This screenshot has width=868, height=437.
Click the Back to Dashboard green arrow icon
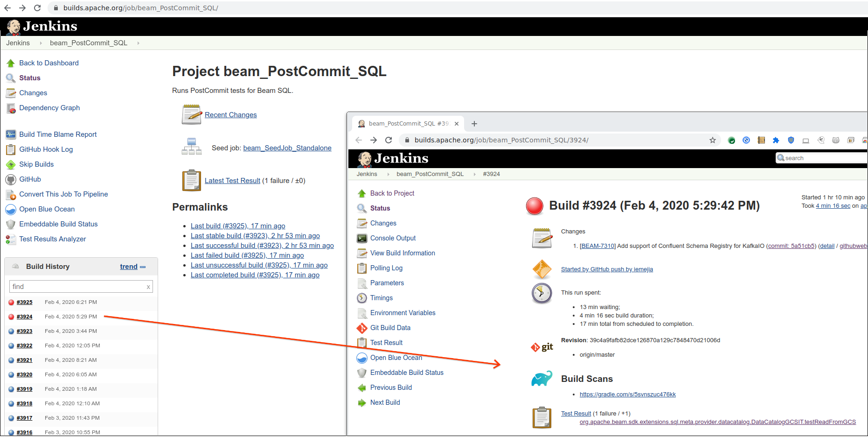click(11, 63)
